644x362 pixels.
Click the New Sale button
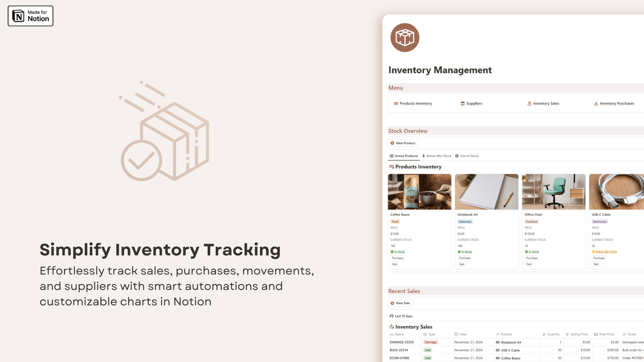(400, 303)
